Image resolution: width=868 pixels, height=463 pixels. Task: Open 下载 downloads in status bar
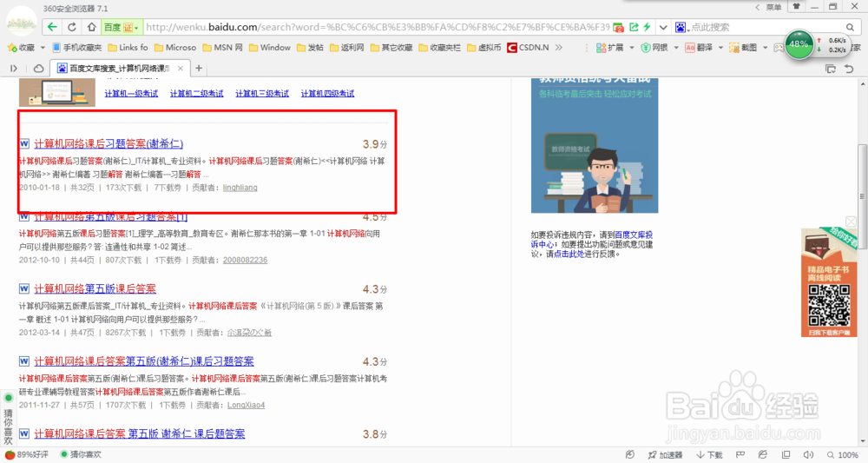tap(709, 454)
